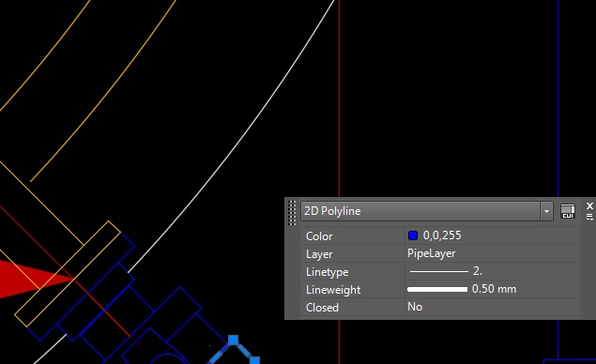The height and width of the screenshot is (364, 596).
Task: Click the 2D Polyline selection combo box
Action: pyautogui.click(x=426, y=211)
